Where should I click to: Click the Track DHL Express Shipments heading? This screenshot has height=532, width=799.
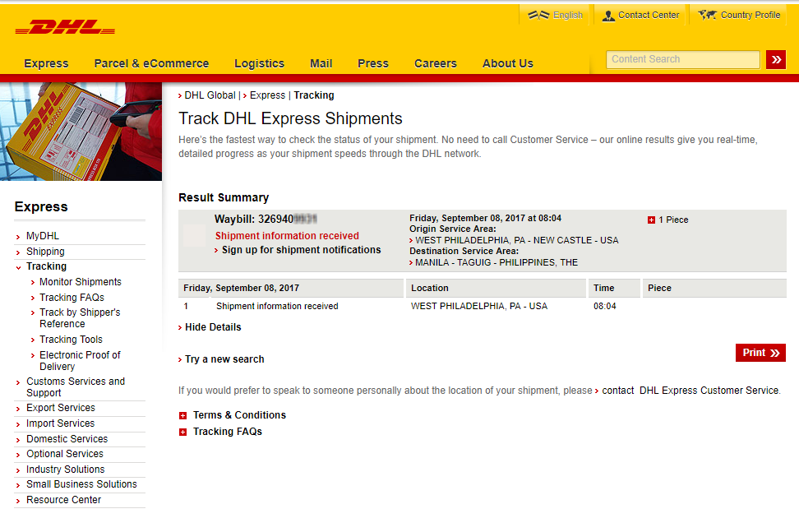tap(290, 118)
